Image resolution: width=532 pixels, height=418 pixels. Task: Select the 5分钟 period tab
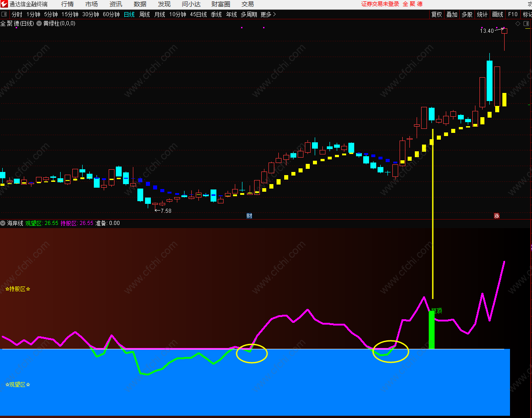51,14
